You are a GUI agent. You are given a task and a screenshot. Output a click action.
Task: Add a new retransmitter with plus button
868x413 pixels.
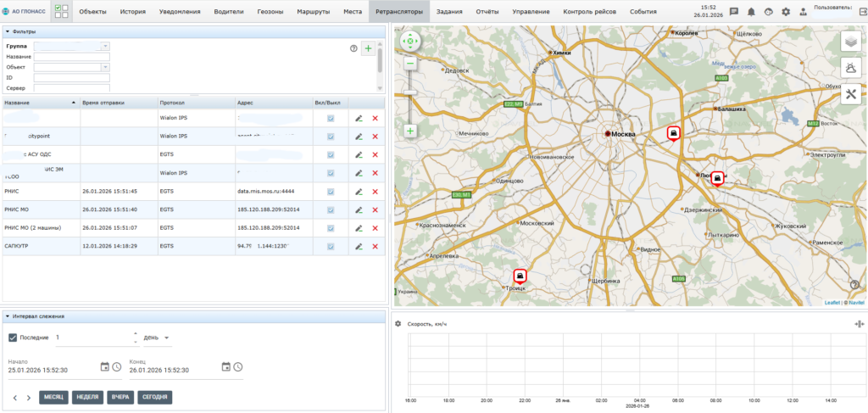click(x=368, y=49)
